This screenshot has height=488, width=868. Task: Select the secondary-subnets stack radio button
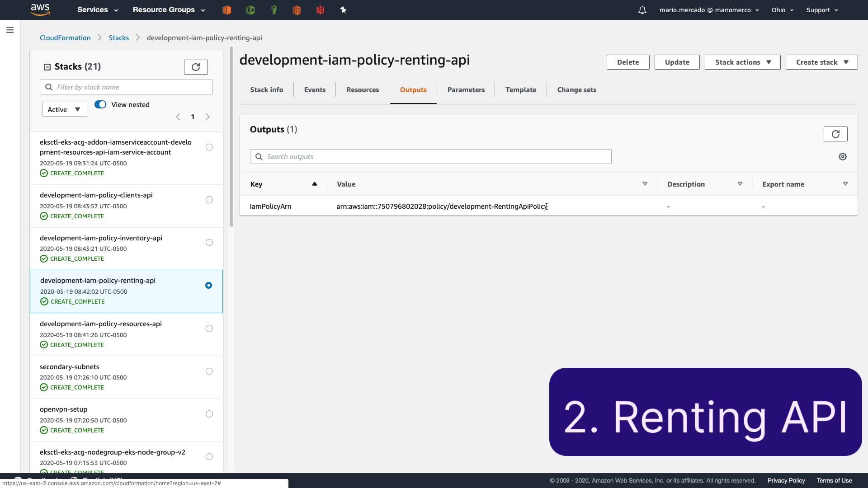209,371
